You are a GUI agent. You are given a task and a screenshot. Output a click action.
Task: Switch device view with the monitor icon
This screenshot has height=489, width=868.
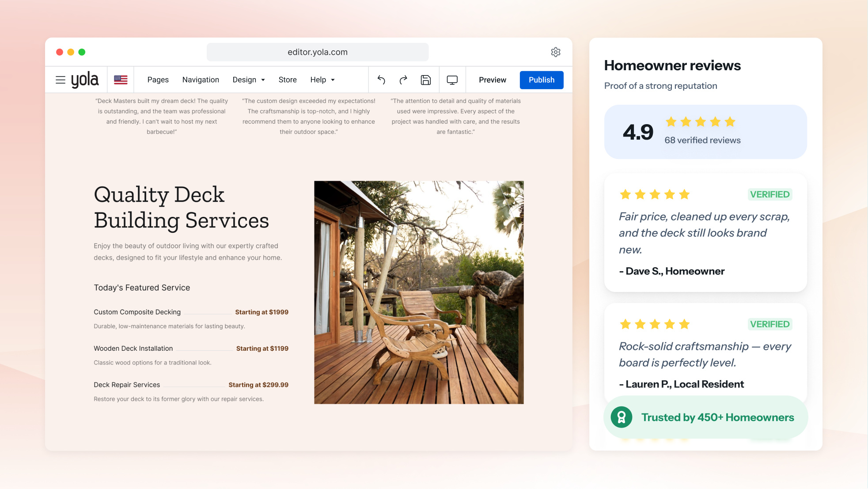tap(452, 80)
